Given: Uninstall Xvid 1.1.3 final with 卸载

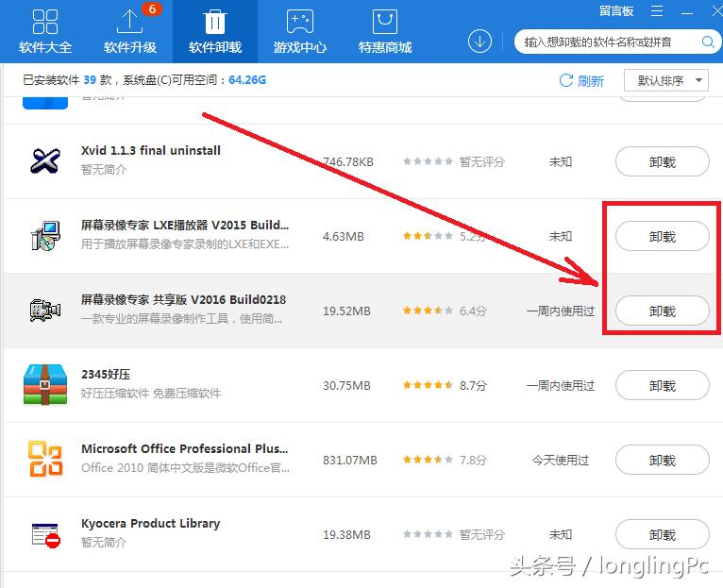Looking at the screenshot, I should click(663, 162).
